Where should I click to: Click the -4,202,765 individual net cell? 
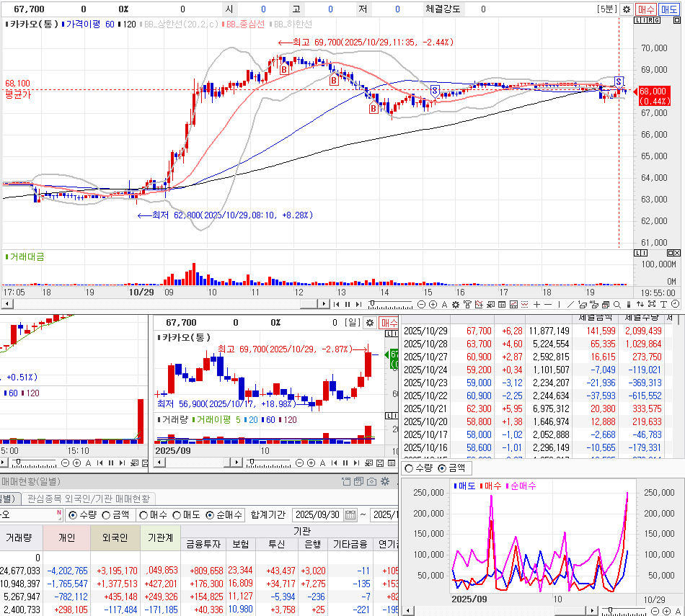pyautogui.click(x=67, y=571)
